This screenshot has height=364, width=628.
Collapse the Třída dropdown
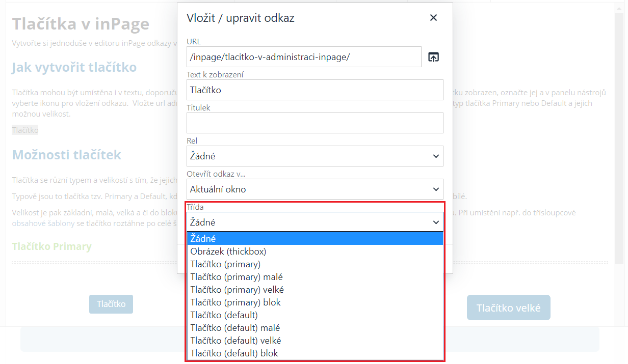315,222
